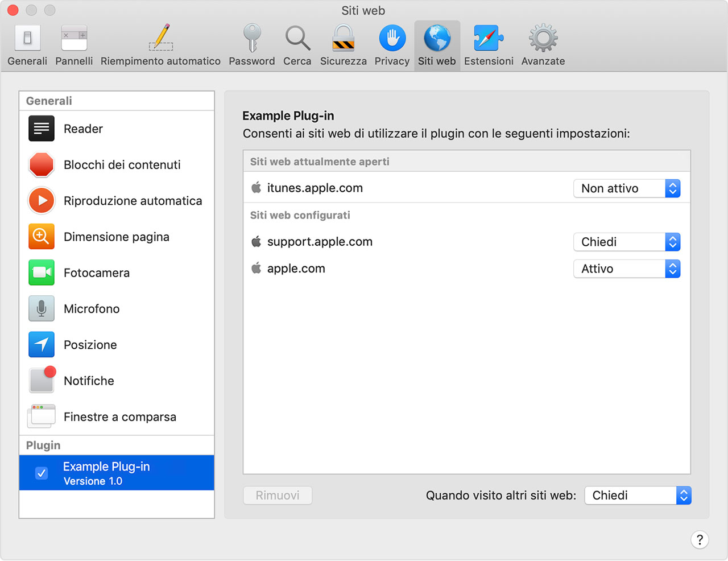The width and height of the screenshot is (728, 561).
Task: Click the Rimuovi button
Action: point(278,495)
